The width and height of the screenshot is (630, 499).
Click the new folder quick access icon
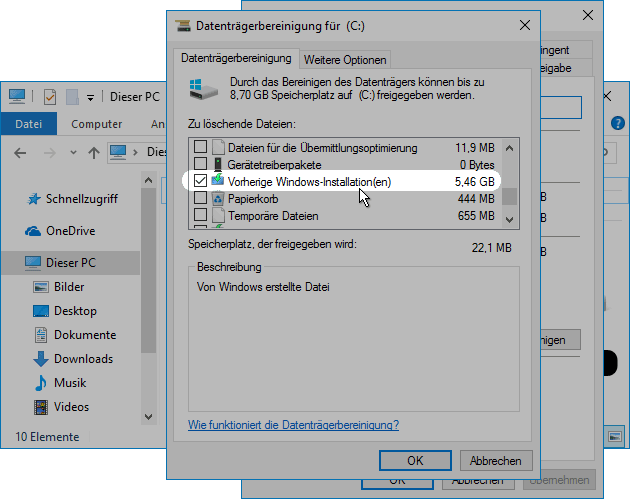[72, 97]
